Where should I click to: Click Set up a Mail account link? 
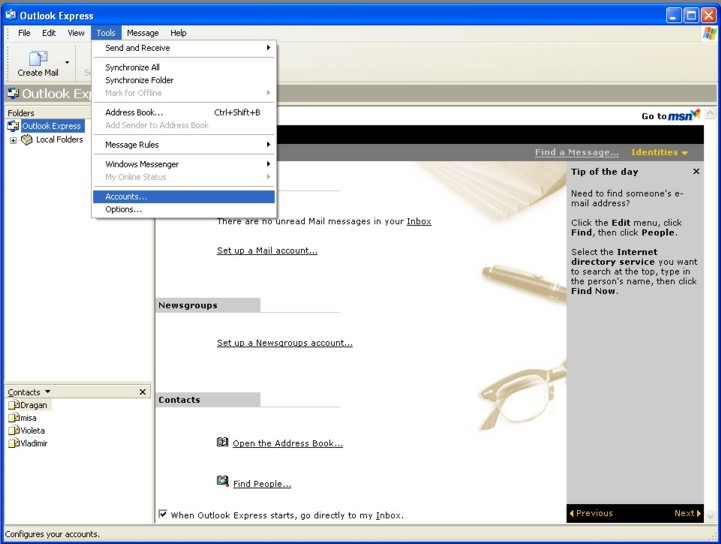click(x=267, y=251)
